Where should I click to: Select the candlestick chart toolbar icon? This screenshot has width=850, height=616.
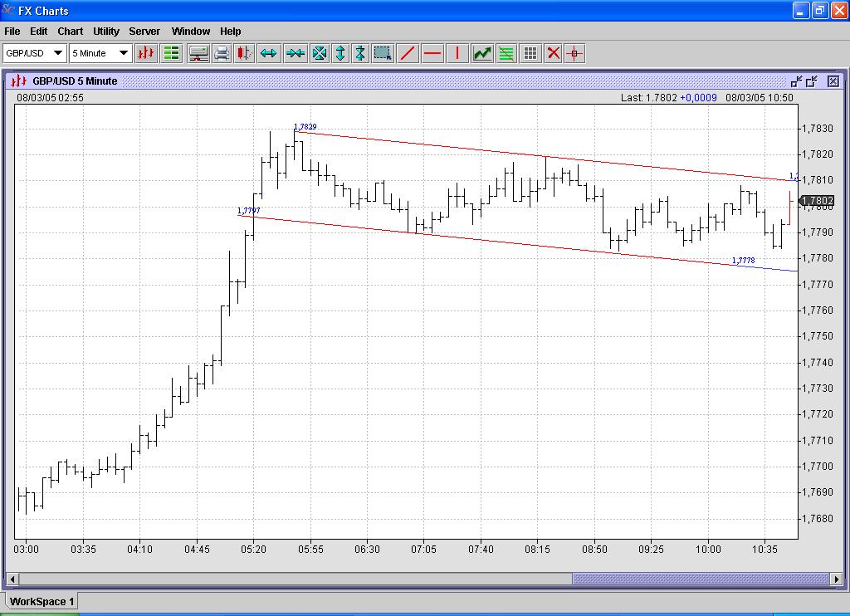tap(244, 53)
